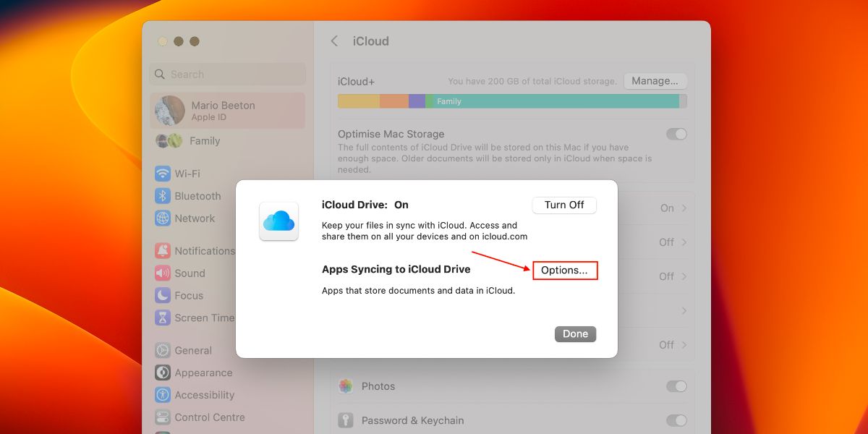The image size is (868, 434).
Task: Toggle Password & Keychain syncing
Action: (x=676, y=420)
